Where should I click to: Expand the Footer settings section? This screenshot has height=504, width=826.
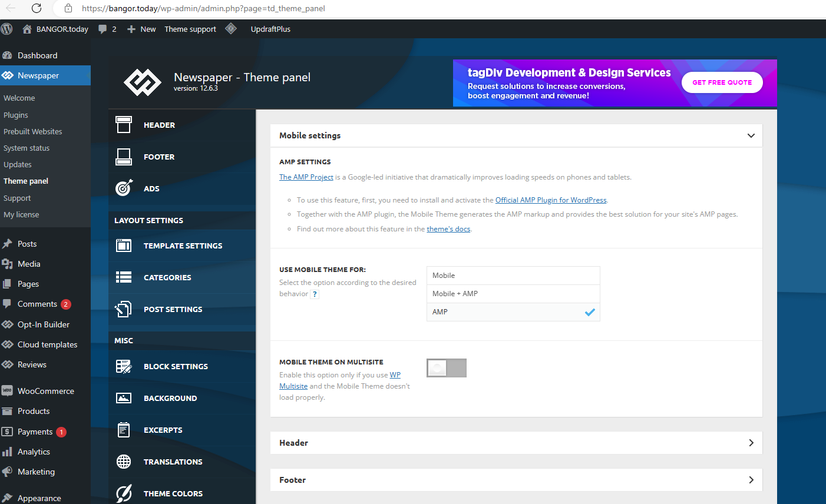(x=516, y=480)
